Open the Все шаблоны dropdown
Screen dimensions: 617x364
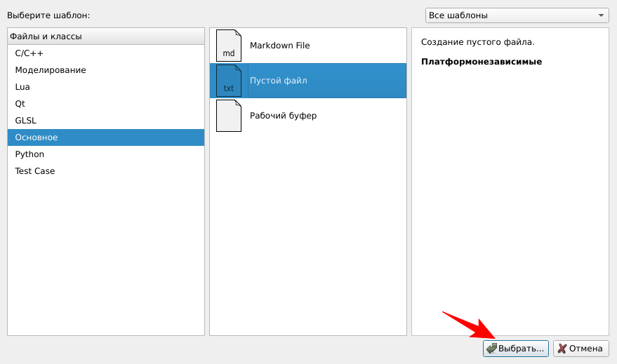pos(517,15)
